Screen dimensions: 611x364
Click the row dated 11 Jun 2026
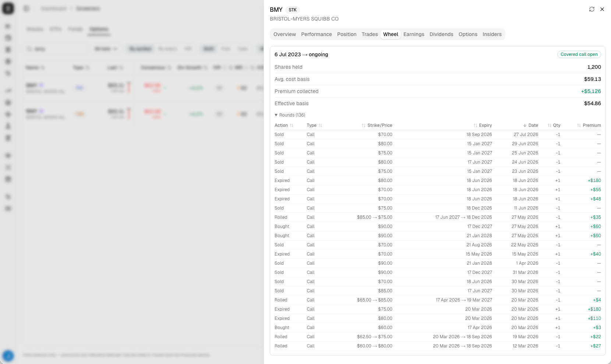[438, 208]
